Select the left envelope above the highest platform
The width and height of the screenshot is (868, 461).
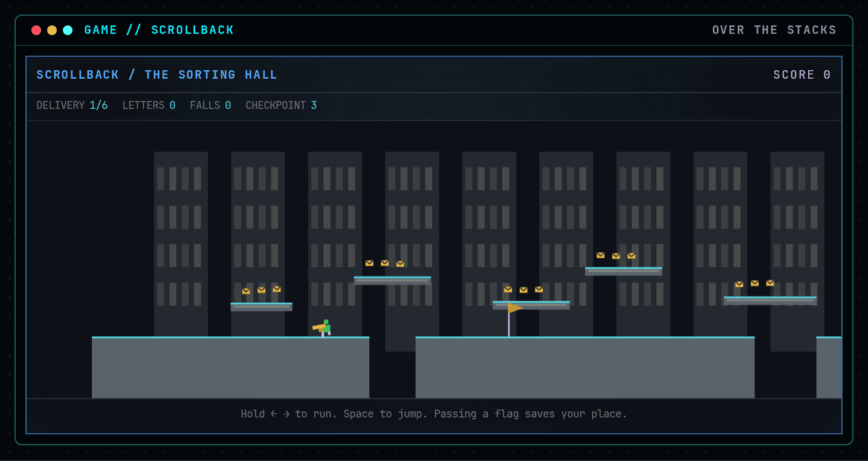pos(600,255)
